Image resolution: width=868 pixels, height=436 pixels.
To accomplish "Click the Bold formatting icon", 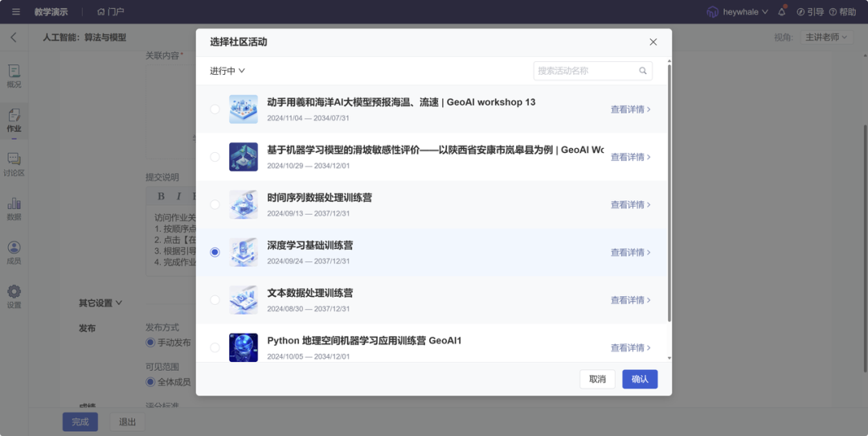I will tap(161, 196).
